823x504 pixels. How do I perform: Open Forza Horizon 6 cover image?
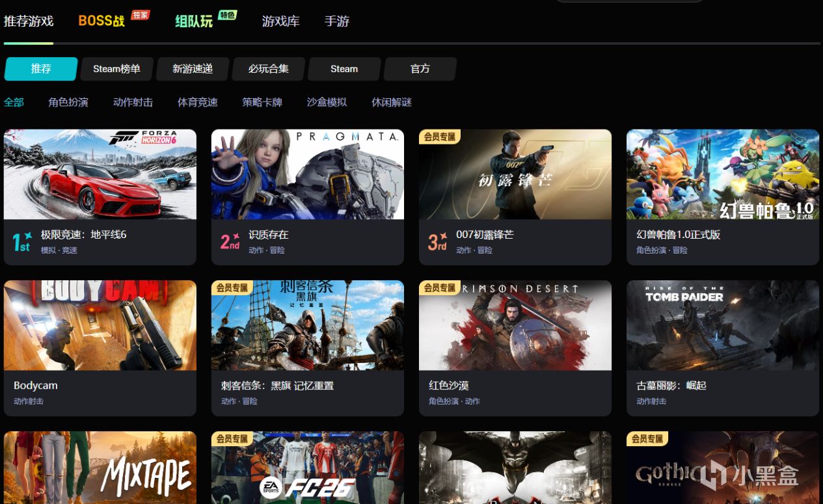point(100,174)
